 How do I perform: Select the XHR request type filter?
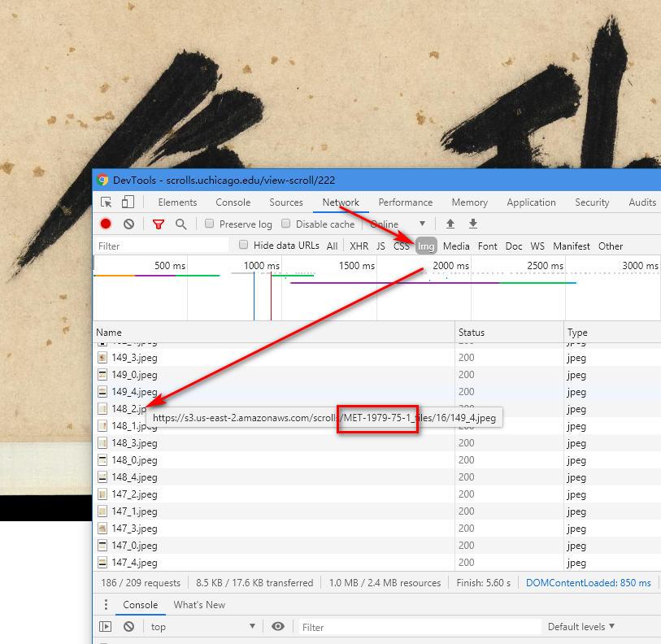[359, 246]
